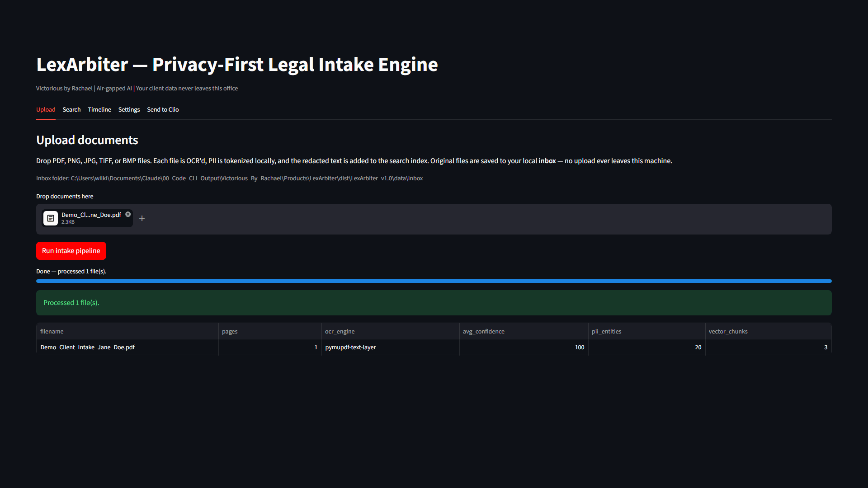This screenshot has width=868, height=488.
Task: Click the pii_entities column header
Action: 646,331
